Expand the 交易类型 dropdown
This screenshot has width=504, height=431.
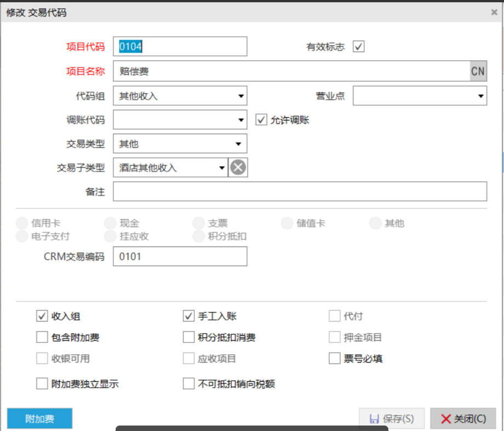(238, 144)
